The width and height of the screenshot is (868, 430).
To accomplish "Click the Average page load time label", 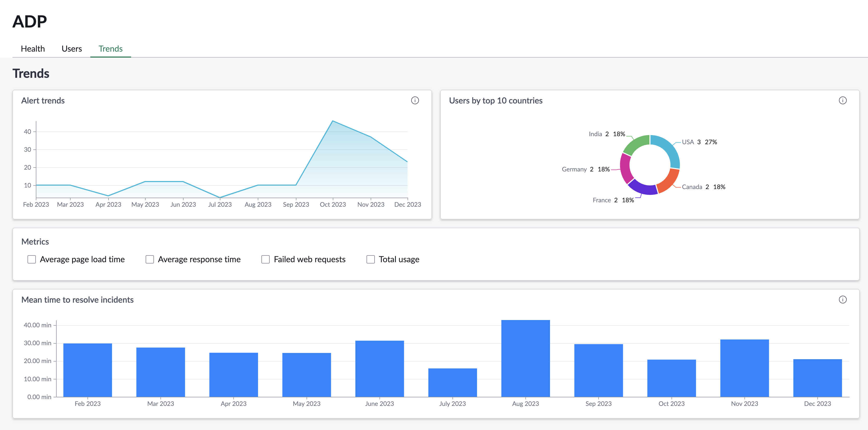I will pyautogui.click(x=82, y=259).
